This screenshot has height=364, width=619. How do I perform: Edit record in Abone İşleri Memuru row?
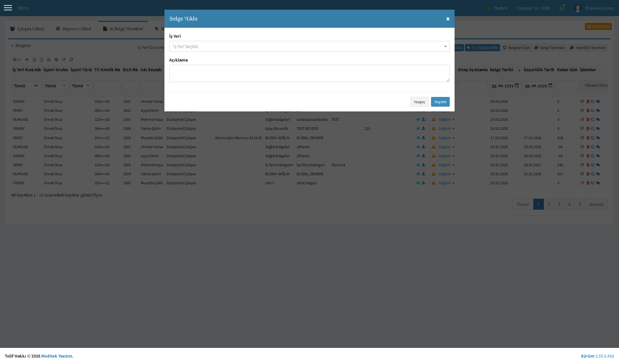pos(582,138)
